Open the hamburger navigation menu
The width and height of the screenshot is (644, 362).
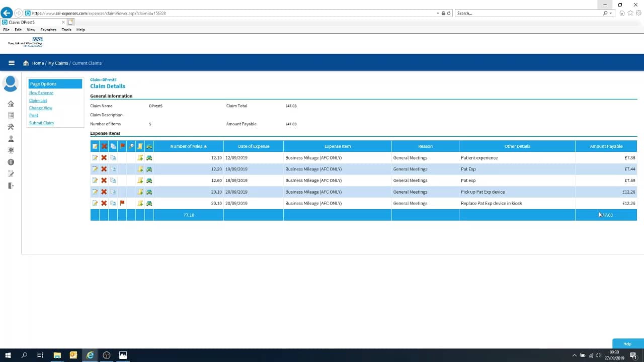pyautogui.click(x=12, y=63)
